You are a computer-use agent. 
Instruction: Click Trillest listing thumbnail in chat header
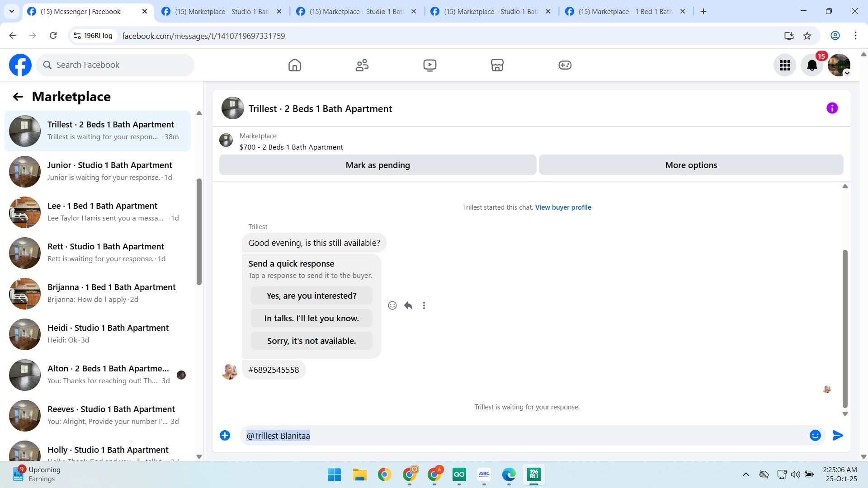pyautogui.click(x=233, y=108)
